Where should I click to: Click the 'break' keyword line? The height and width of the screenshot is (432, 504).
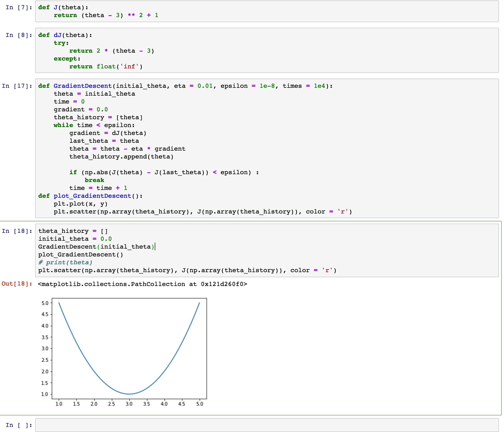pyautogui.click(x=94, y=180)
